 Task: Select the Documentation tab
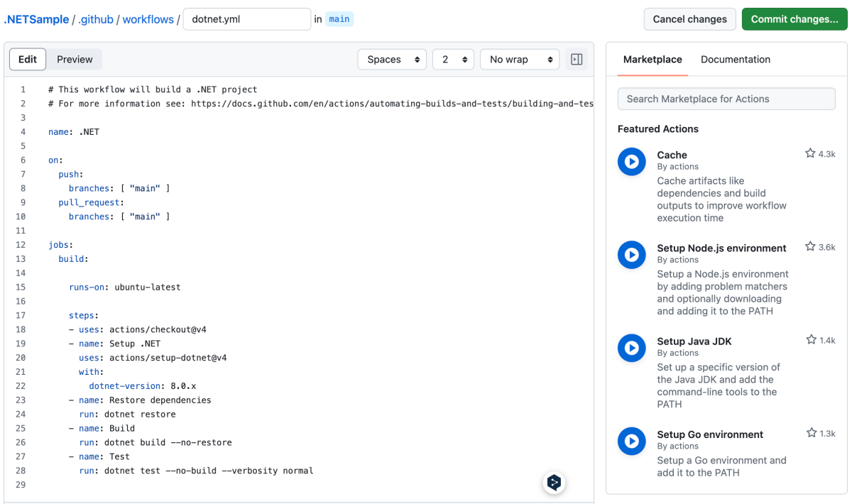click(736, 60)
